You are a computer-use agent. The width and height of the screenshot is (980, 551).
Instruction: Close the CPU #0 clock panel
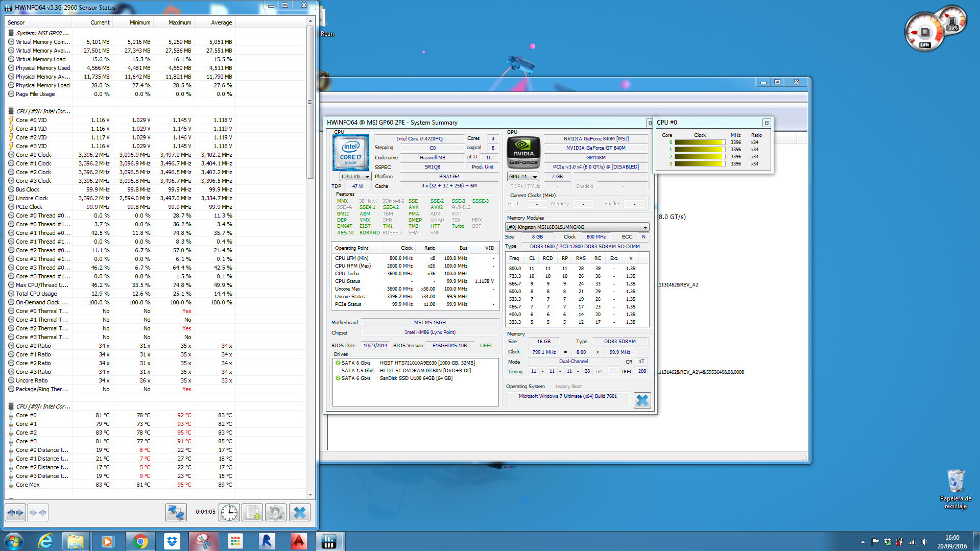pyautogui.click(x=766, y=123)
